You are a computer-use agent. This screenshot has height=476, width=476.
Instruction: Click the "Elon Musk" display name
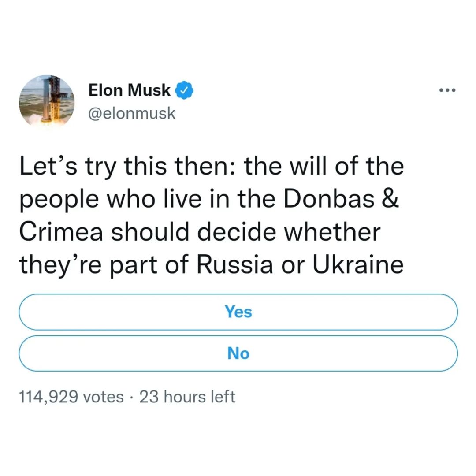click(129, 90)
